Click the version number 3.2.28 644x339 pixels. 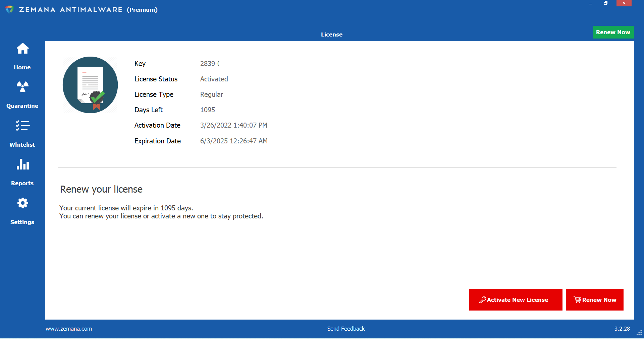click(x=622, y=329)
